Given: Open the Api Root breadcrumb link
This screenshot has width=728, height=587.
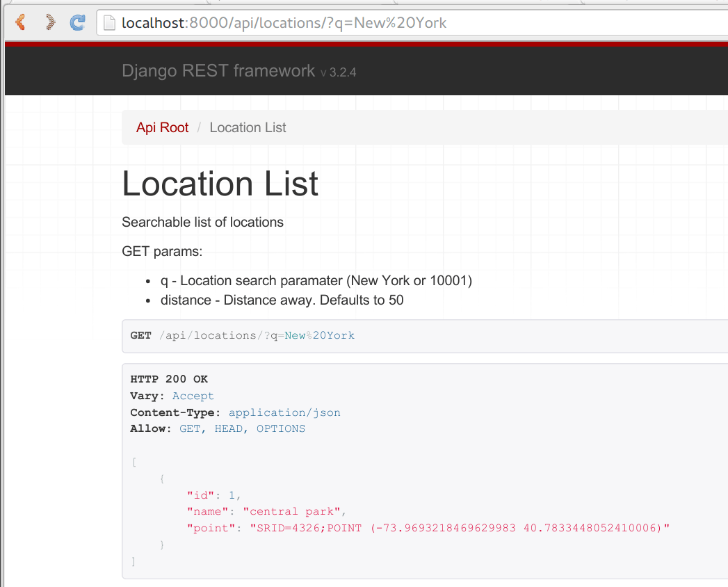Looking at the screenshot, I should point(162,127).
